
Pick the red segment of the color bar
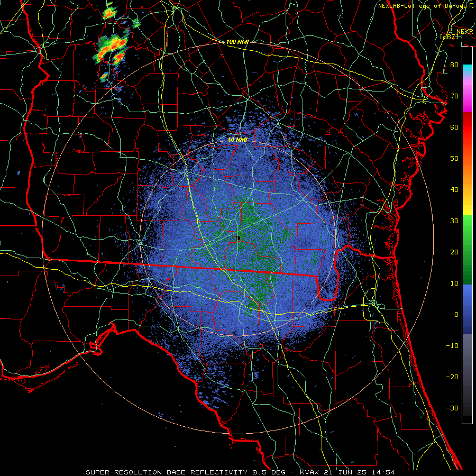coord(467,127)
